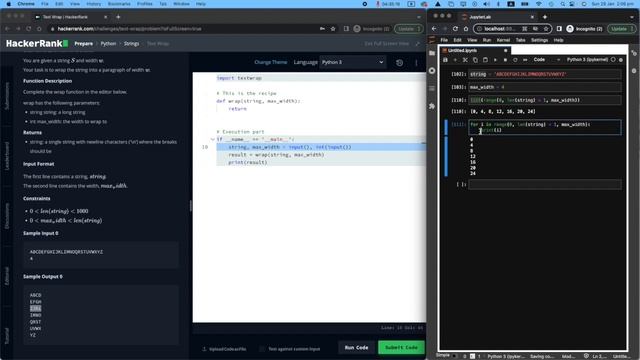This screenshot has height=360, width=640.
Task: Open JupyterLab Run menu
Action: [x=487, y=40]
